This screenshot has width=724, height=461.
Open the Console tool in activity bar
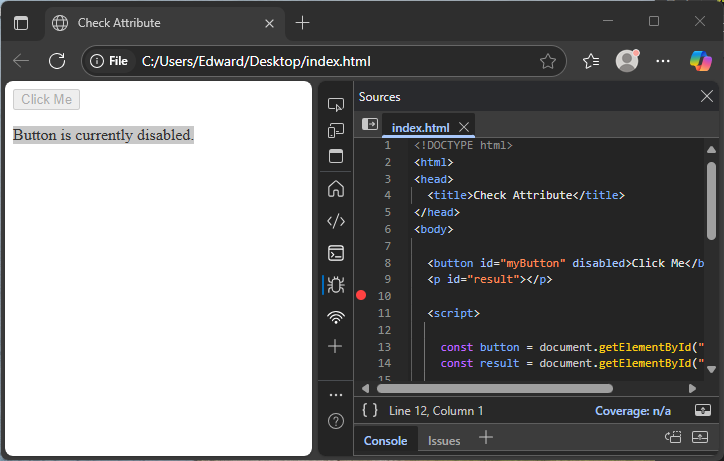tap(336, 253)
